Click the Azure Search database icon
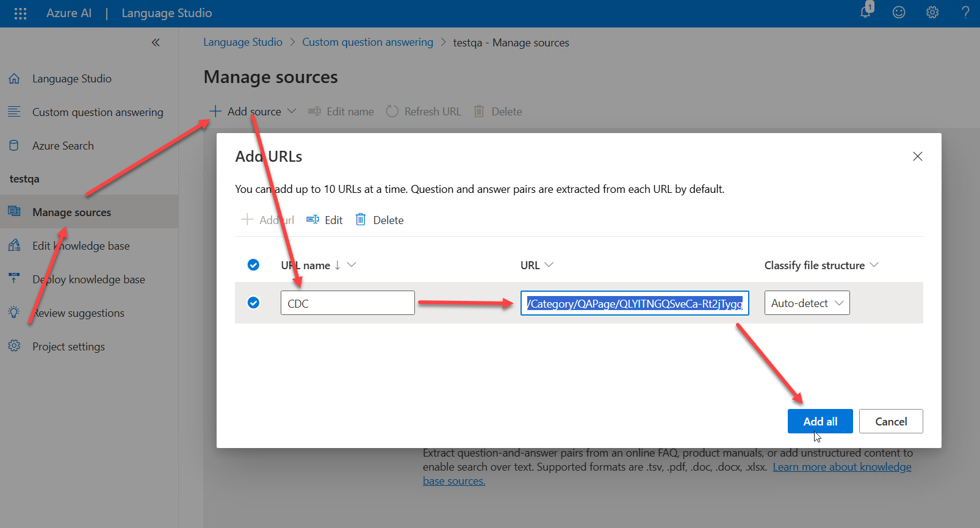This screenshot has width=980, height=528. (14, 145)
